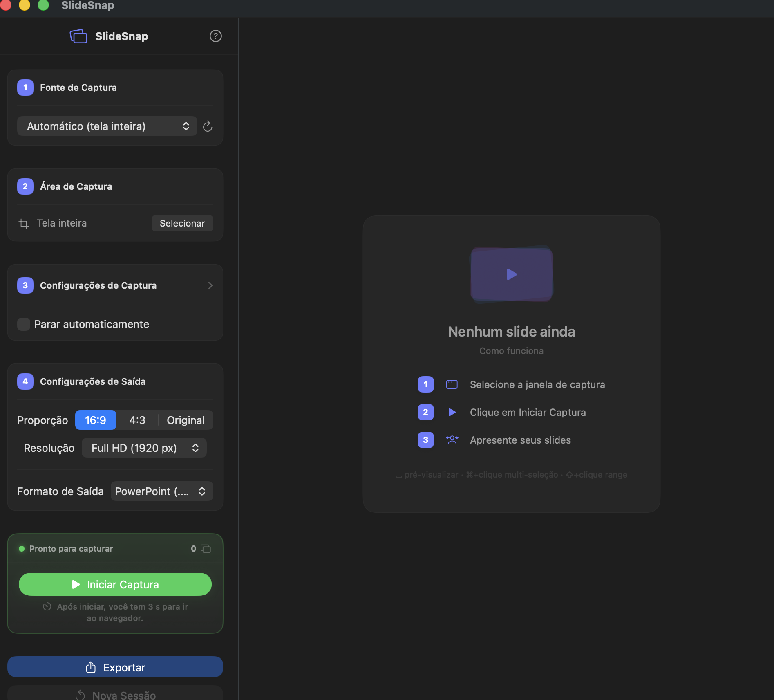The height and width of the screenshot is (700, 774).
Task: Click the window icon beside Selecione a janela
Action: 452,384
